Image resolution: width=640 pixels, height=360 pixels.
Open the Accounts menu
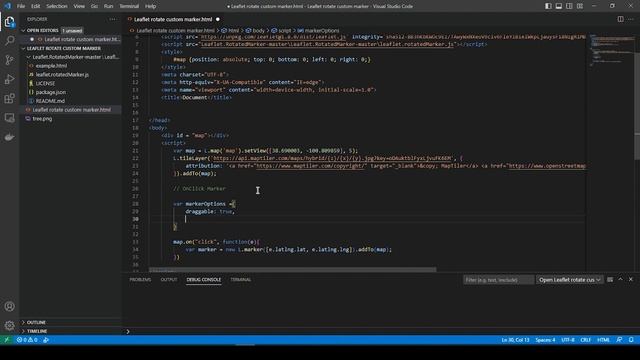pos(9,306)
